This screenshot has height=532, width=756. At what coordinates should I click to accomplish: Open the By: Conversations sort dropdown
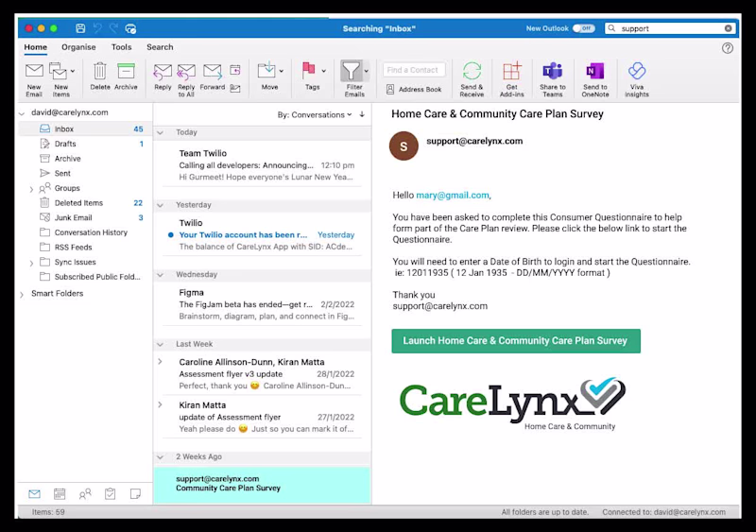315,114
